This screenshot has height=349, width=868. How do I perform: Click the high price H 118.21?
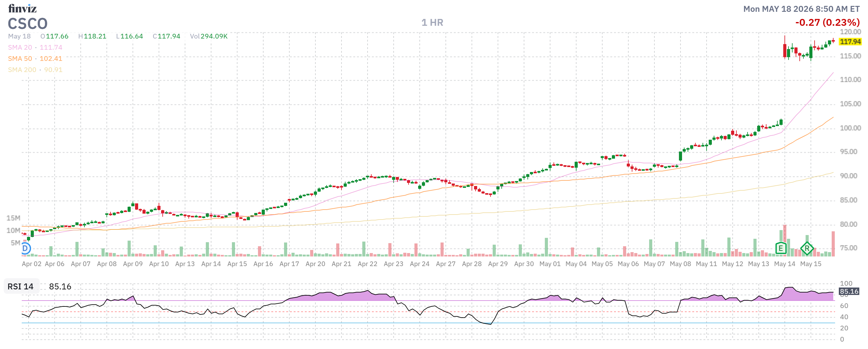click(x=92, y=36)
